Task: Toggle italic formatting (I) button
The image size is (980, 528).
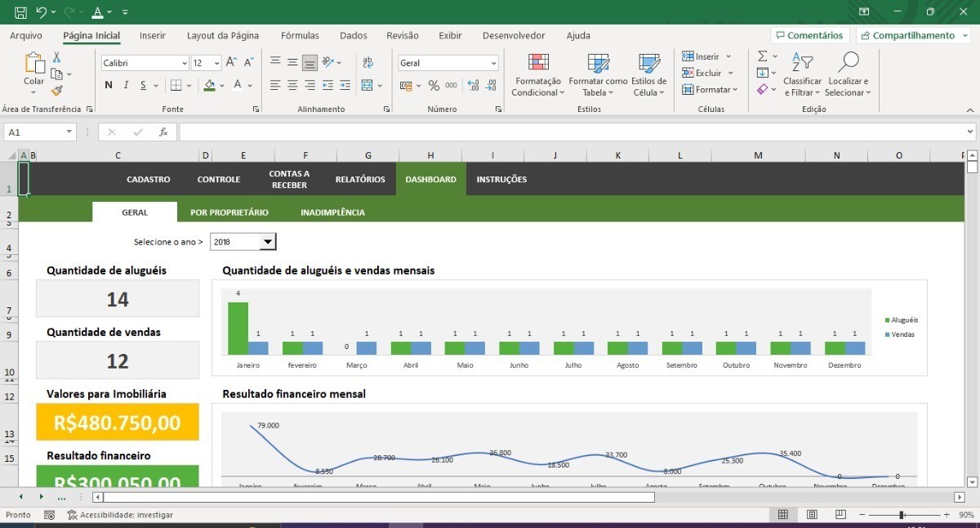Action: [126, 85]
